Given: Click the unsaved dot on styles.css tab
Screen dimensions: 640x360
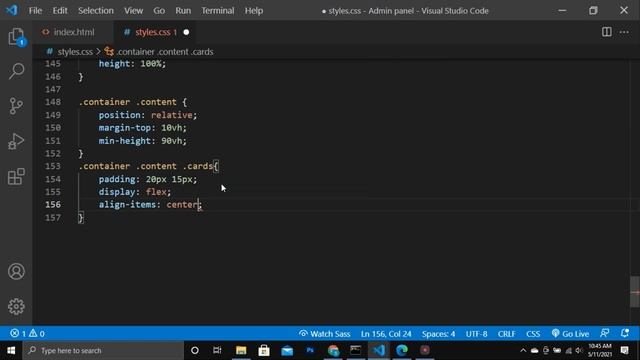Looking at the screenshot, I should 186,32.
